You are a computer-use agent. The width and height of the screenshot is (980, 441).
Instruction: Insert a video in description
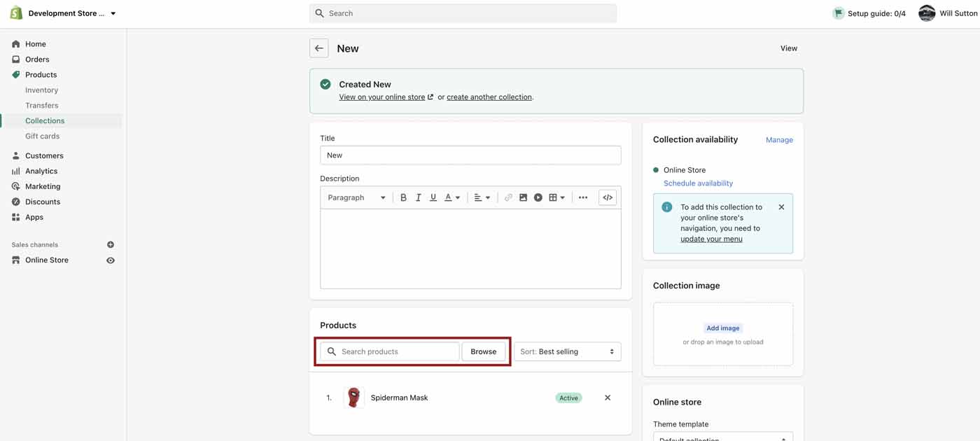tap(538, 198)
